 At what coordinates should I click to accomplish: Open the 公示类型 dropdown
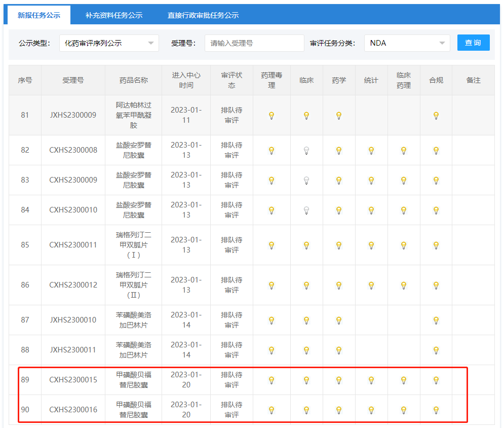109,43
